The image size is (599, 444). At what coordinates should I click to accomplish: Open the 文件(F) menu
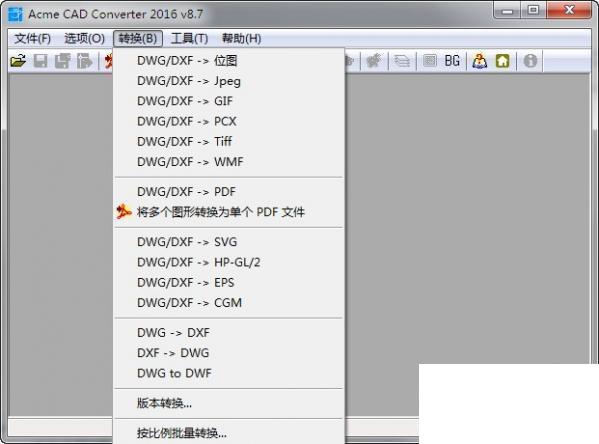pyautogui.click(x=32, y=39)
